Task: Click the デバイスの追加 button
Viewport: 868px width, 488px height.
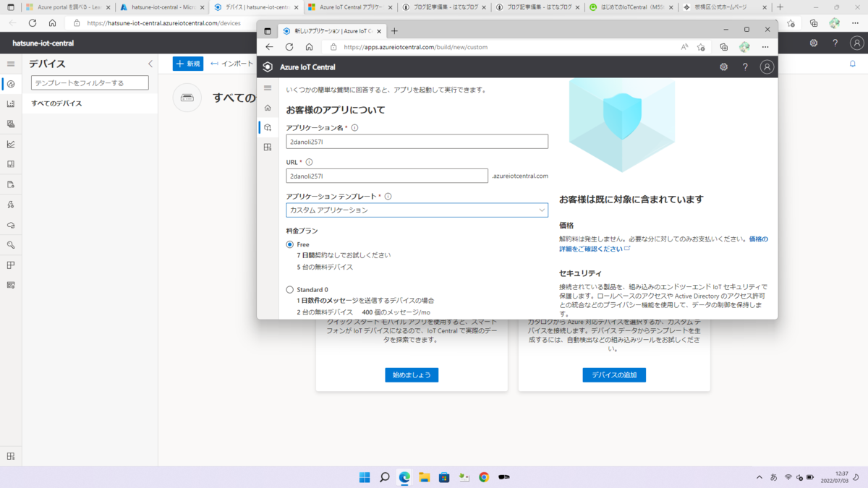Action: click(x=614, y=375)
